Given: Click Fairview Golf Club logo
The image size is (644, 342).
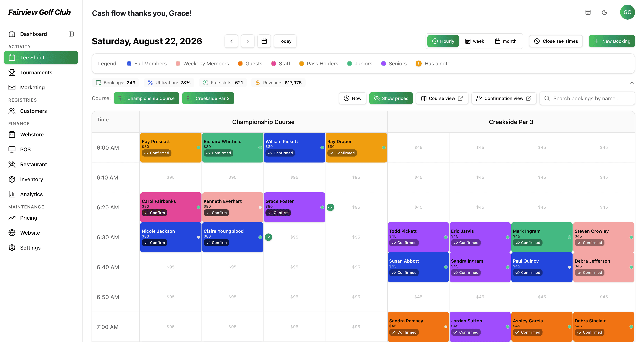Looking at the screenshot, I should coord(40,12).
